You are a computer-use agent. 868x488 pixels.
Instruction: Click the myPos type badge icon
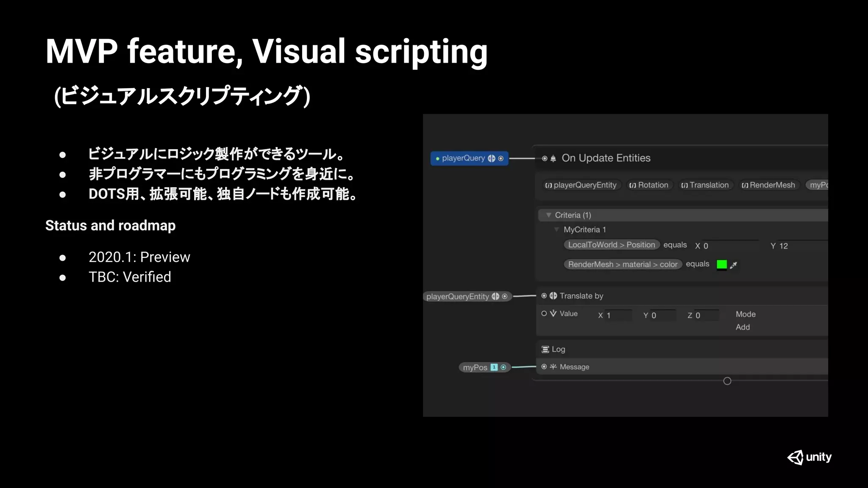click(x=494, y=367)
